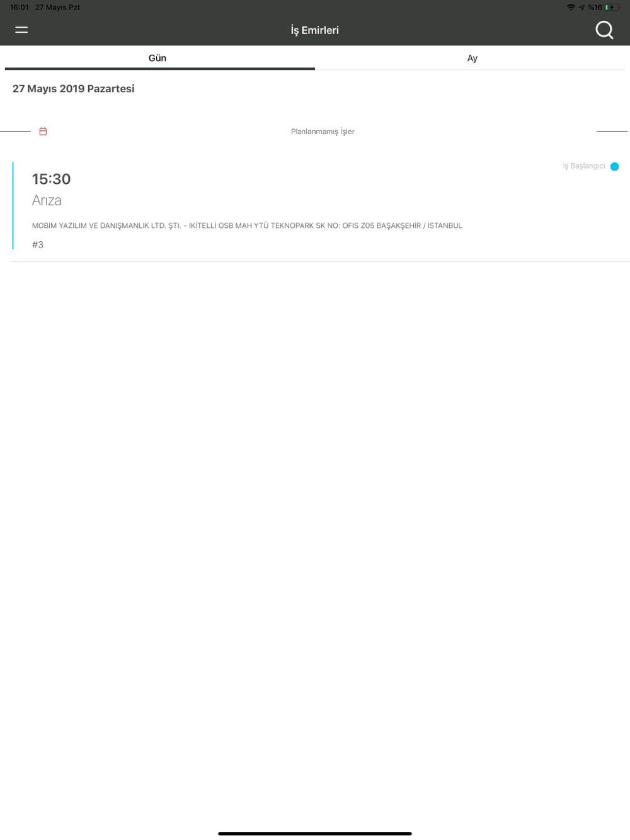
Task: Click the red calendar icon
Action: click(43, 132)
